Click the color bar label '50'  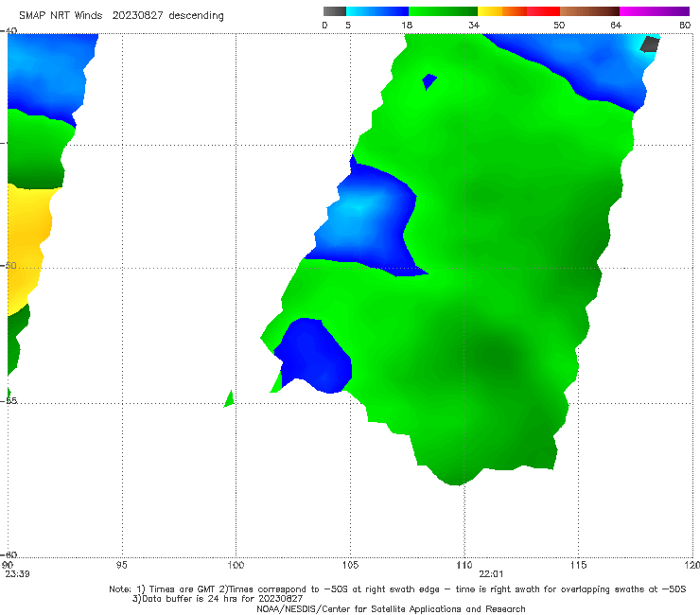[x=559, y=26]
